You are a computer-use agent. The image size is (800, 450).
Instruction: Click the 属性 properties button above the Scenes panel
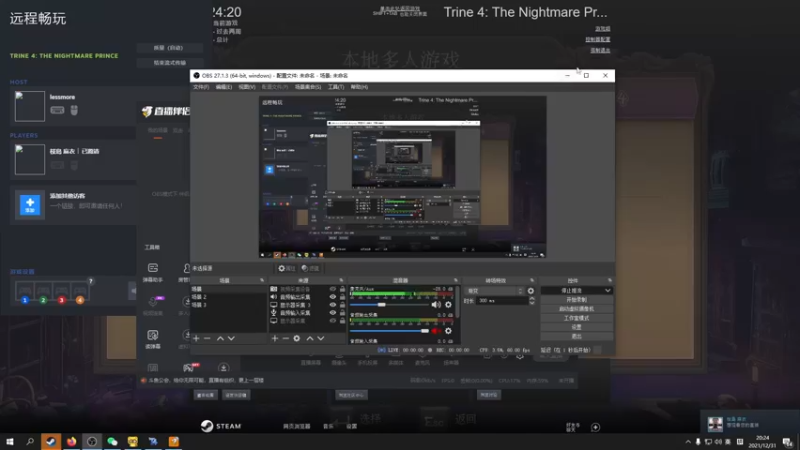[287, 268]
